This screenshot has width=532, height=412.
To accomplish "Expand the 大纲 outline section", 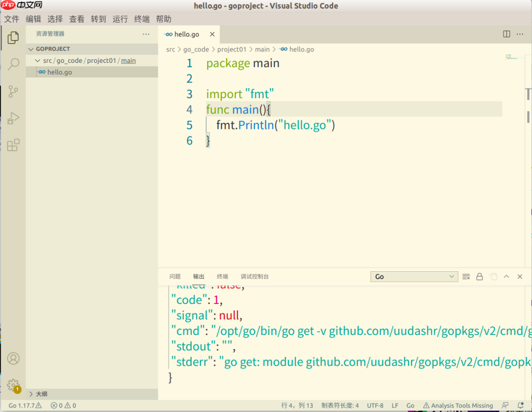I will pos(41,394).
